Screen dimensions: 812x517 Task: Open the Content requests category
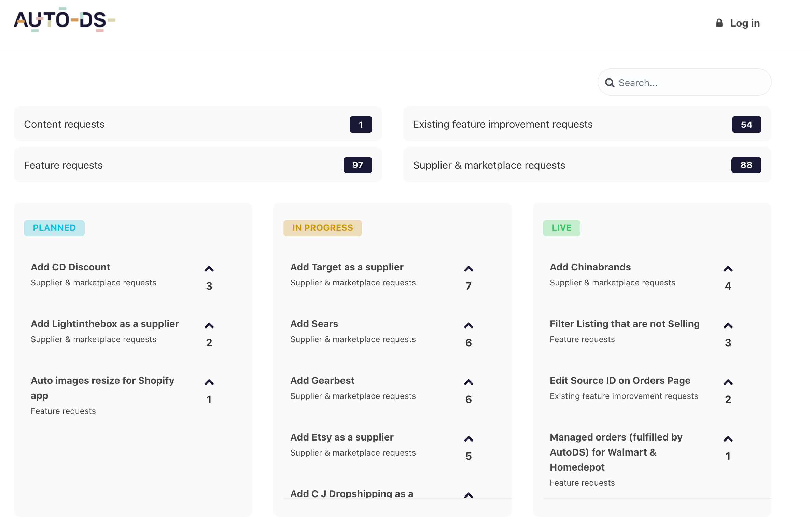198,124
